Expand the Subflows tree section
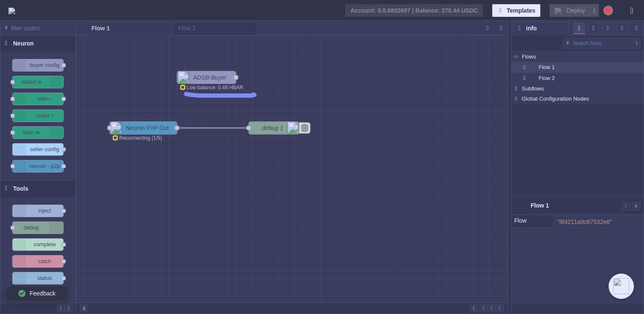644x314 pixels. (x=516, y=89)
